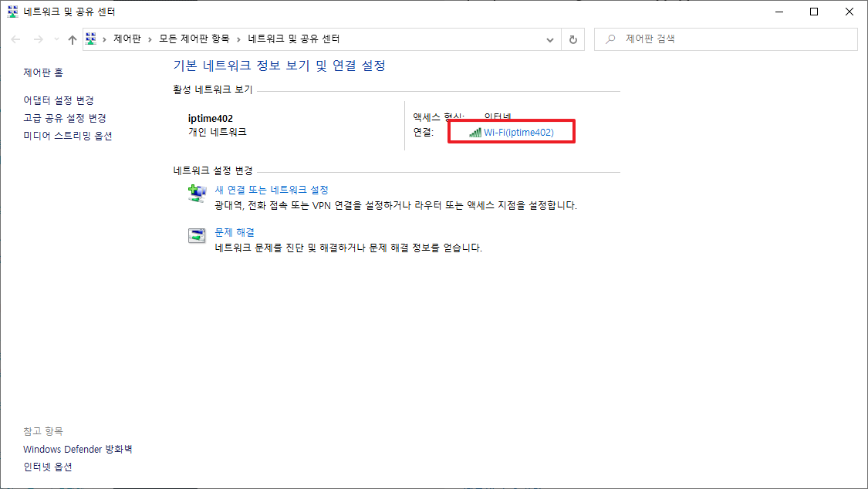Click the 기본 네트워크 정보 보기 heading
This screenshot has width=868, height=489.
click(x=279, y=66)
